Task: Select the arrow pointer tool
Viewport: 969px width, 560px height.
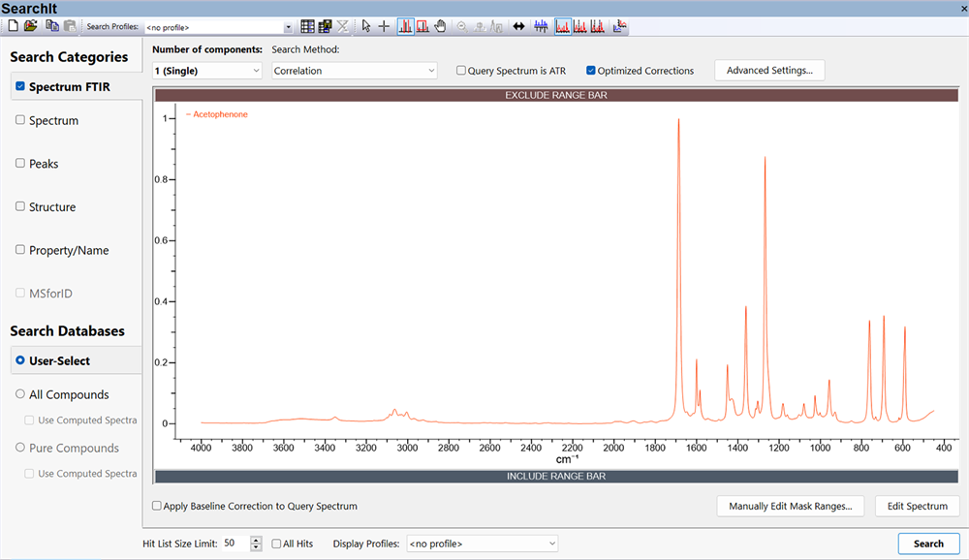Action: (366, 26)
